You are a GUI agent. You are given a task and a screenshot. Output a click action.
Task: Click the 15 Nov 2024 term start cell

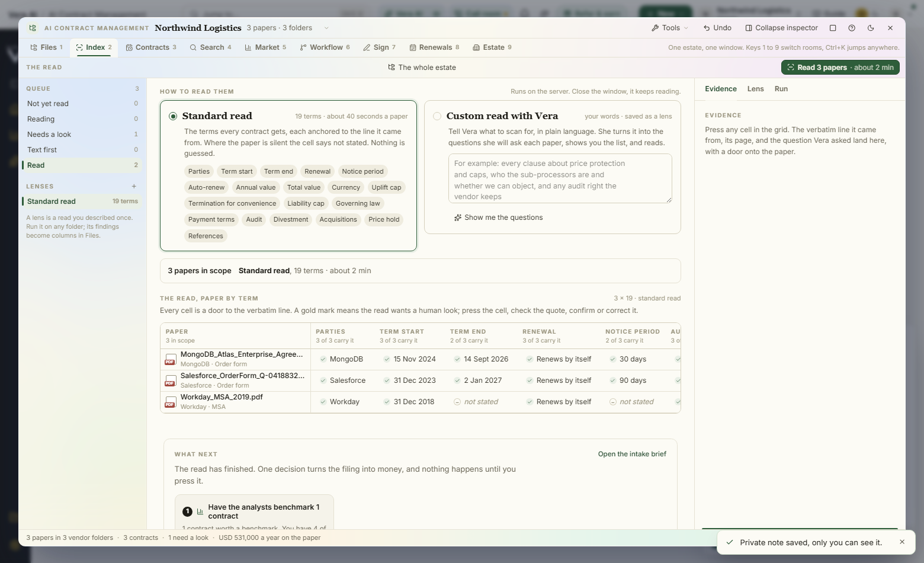coord(409,359)
